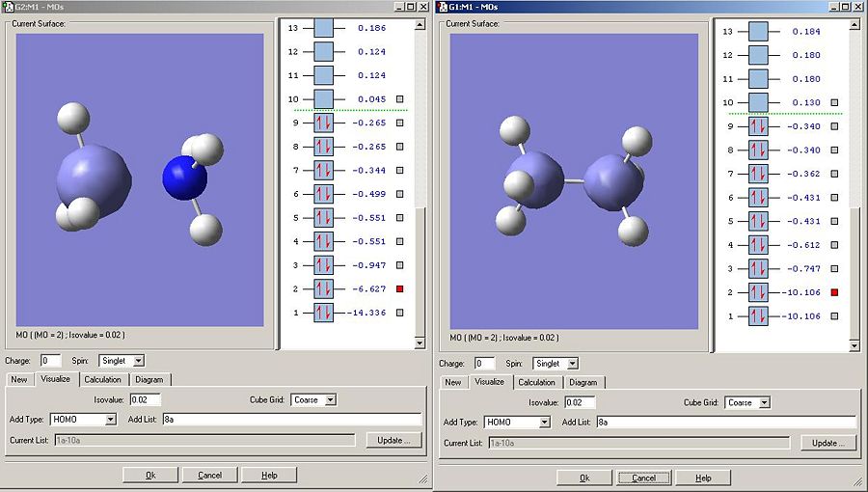Select orbital 3 box with energy -0.947
The width and height of the screenshot is (868, 492).
point(323,265)
